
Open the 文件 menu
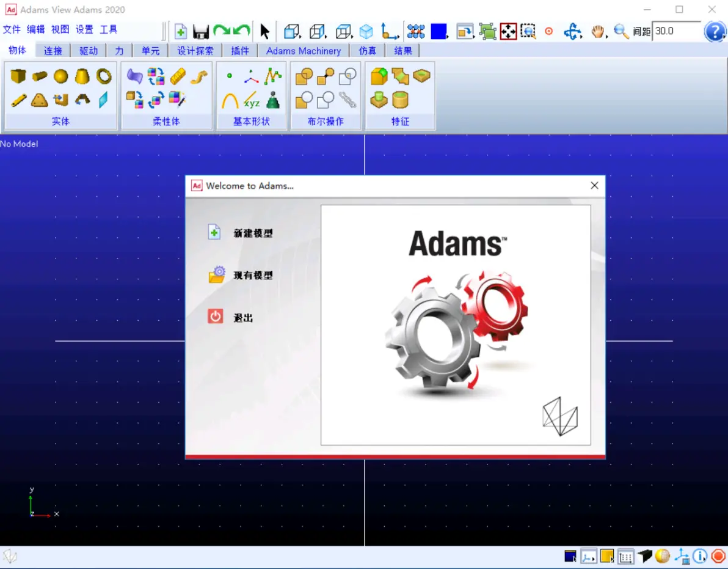(x=12, y=29)
